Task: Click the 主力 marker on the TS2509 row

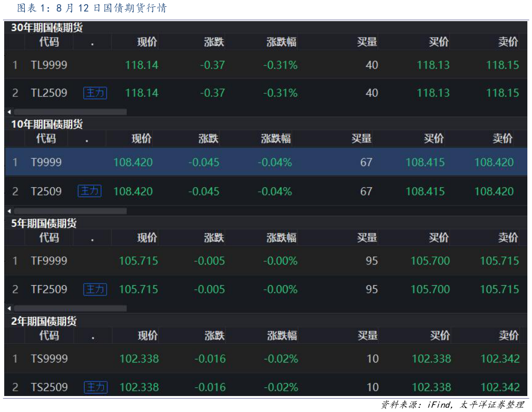Action: (95, 387)
